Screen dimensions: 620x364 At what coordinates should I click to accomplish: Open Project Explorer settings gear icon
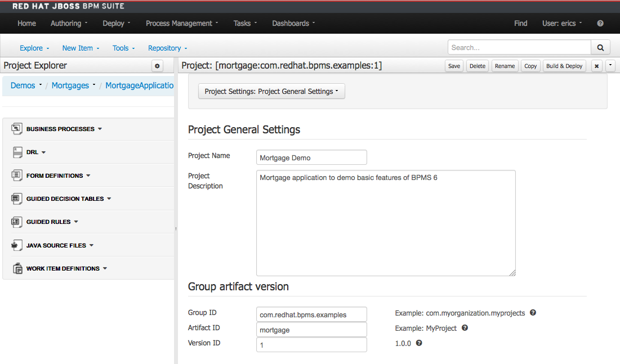(157, 66)
